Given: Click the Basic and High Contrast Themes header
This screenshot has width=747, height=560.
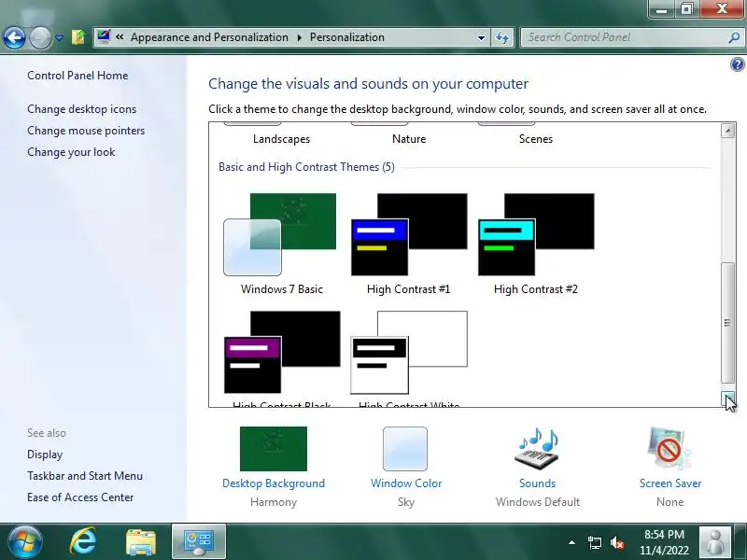Looking at the screenshot, I should click(x=306, y=167).
